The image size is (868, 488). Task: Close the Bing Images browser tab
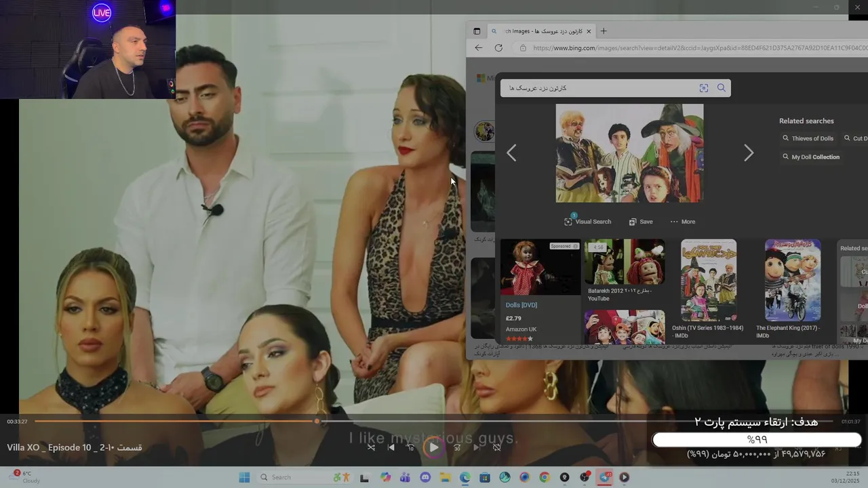589,31
